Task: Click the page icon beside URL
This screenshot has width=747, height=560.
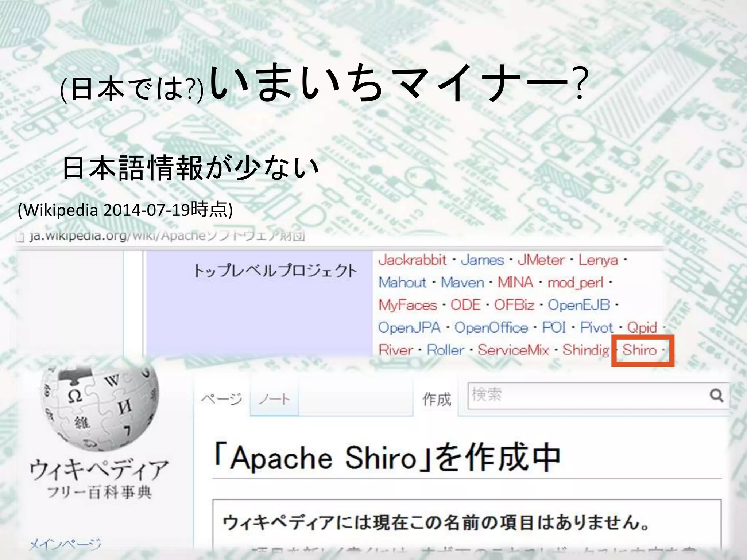Action: pos(20,237)
